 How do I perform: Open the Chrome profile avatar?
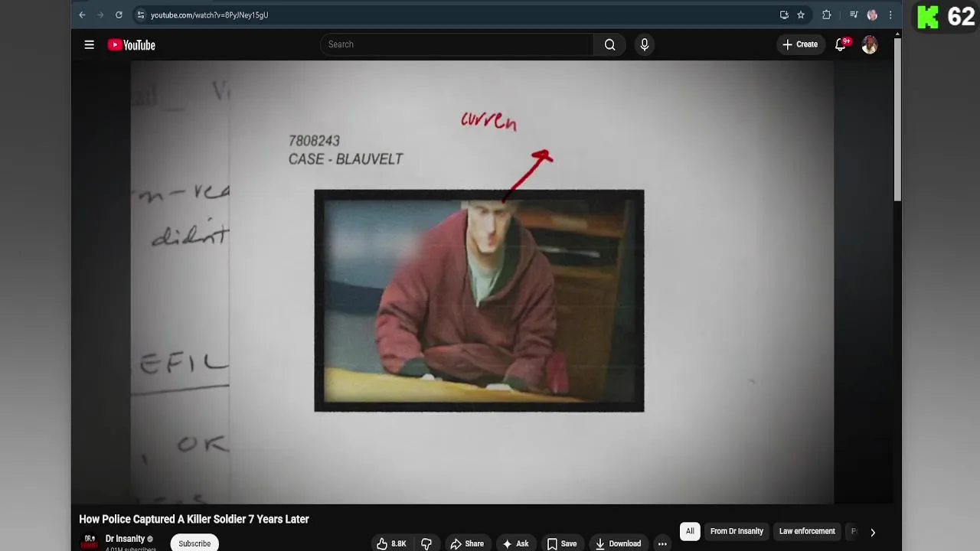pos(872,15)
